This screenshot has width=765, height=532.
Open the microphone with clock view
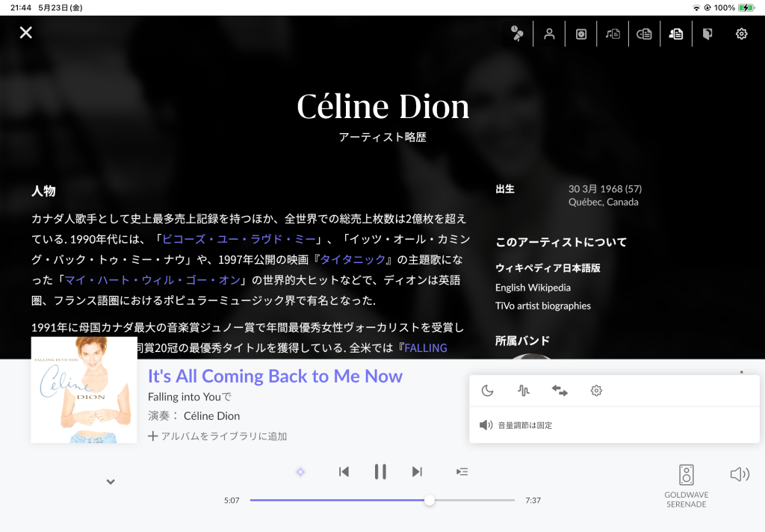[517, 34]
